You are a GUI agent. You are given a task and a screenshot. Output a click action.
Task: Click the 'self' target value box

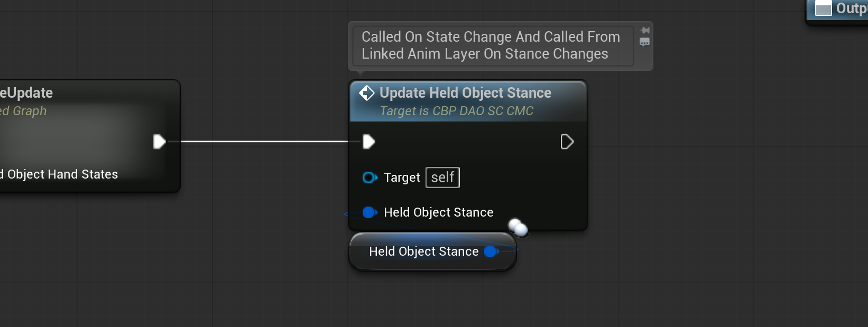(x=442, y=177)
